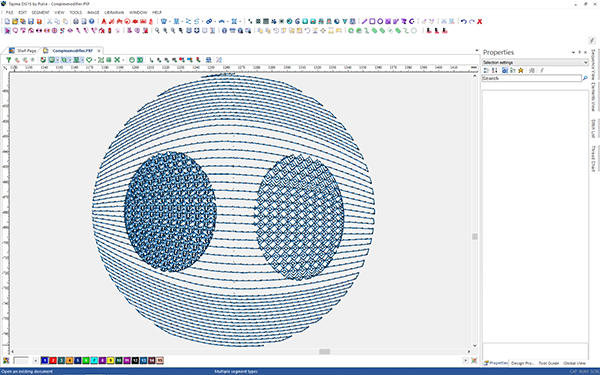Click the first green circle stitch tool
The height and width of the screenshot is (375, 600).
(351, 31)
